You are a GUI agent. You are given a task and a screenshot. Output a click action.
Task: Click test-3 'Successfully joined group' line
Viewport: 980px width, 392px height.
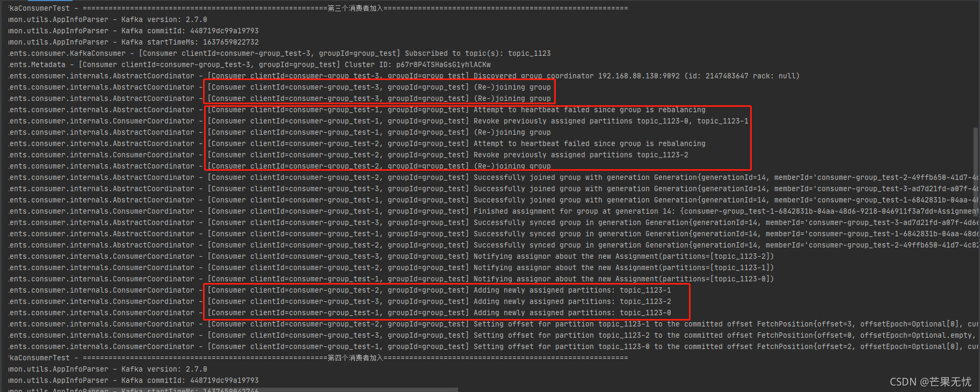[493, 188]
